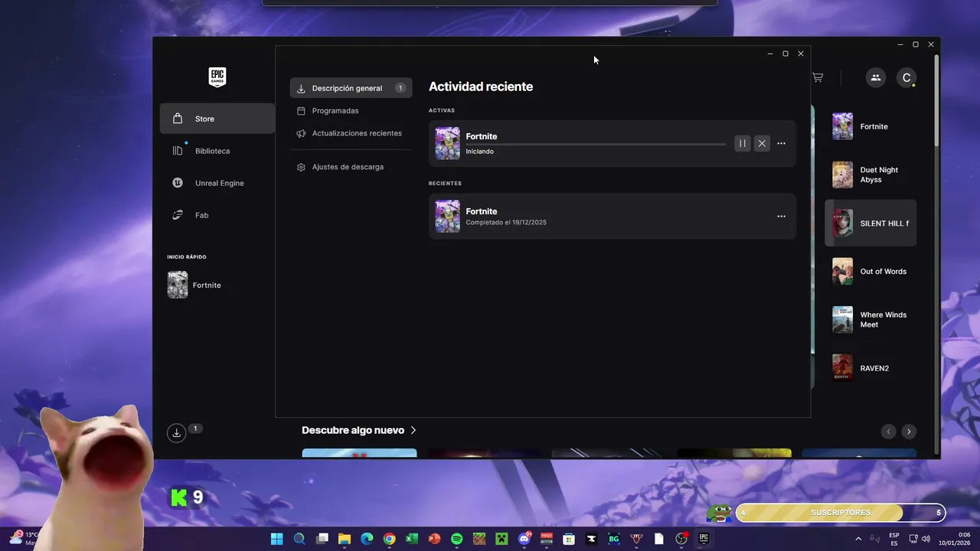Screen dimensions: 980x551
Task: Click the Completado el 19/12/2025 text
Action: point(506,223)
